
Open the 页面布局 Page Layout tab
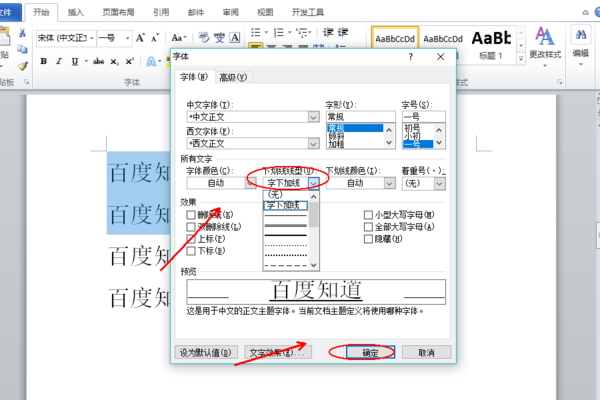coord(118,12)
